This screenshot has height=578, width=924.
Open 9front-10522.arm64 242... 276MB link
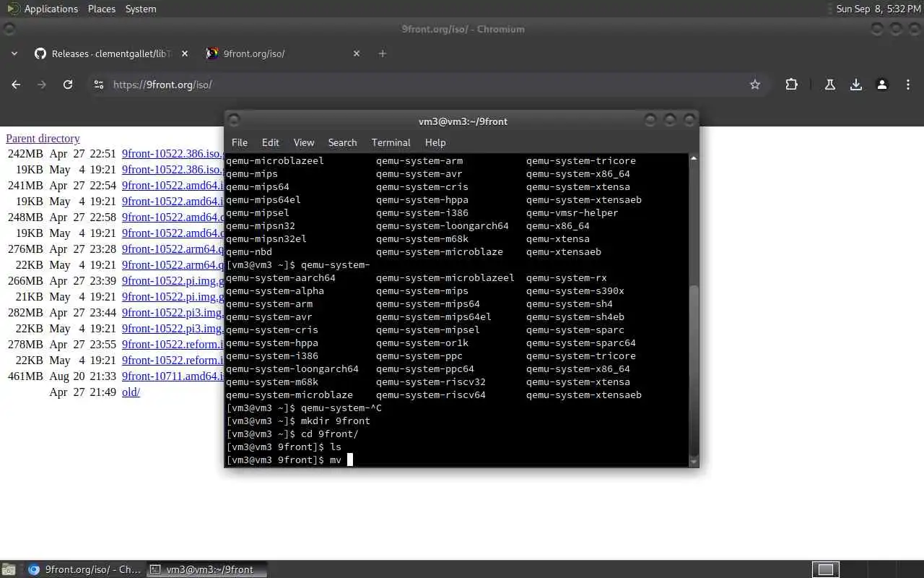(x=173, y=249)
